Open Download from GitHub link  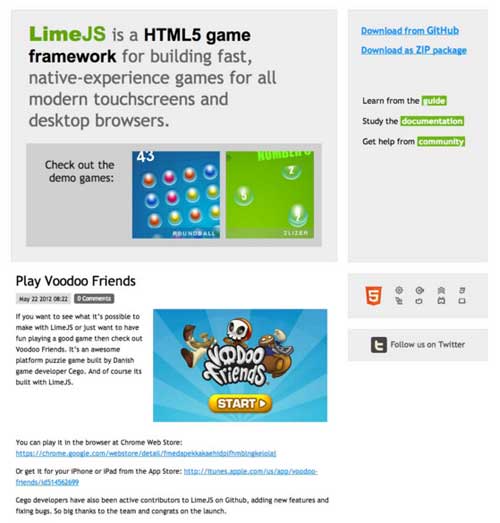[x=410, y=31]
